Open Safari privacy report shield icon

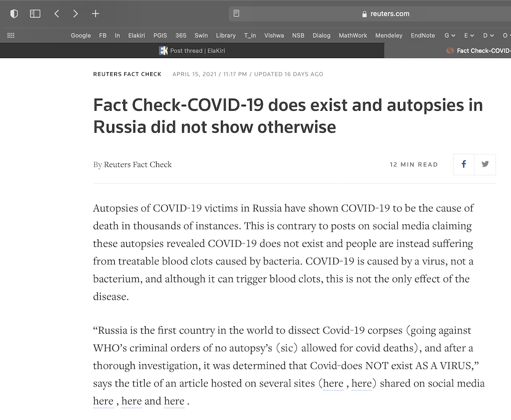(x=14, y=13)
